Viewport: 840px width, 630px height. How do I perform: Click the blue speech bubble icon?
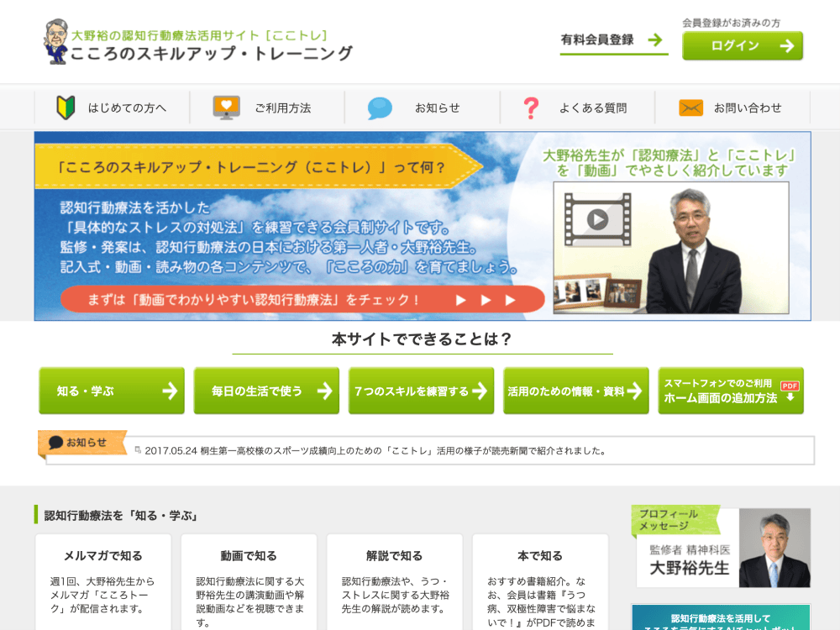380,108
